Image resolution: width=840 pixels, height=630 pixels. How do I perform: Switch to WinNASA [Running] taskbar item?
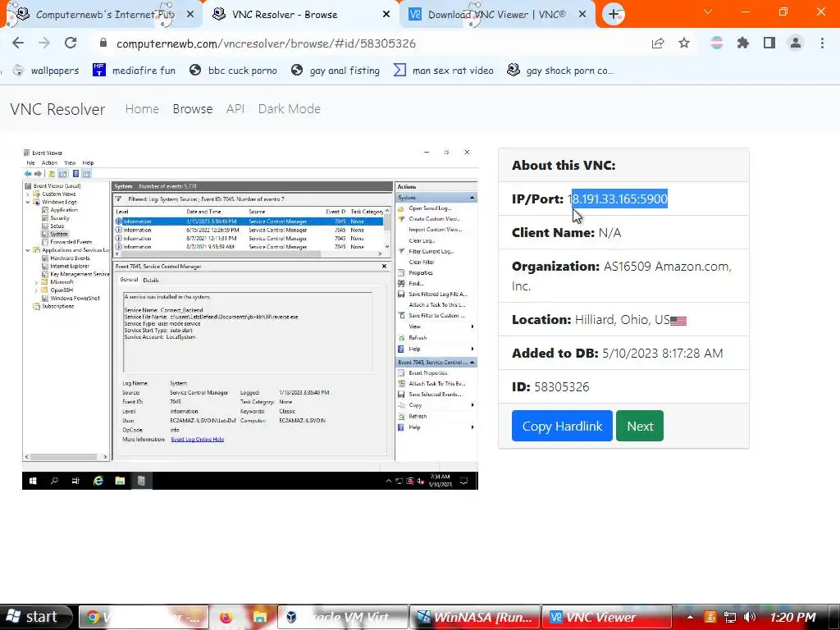[476, 617]
